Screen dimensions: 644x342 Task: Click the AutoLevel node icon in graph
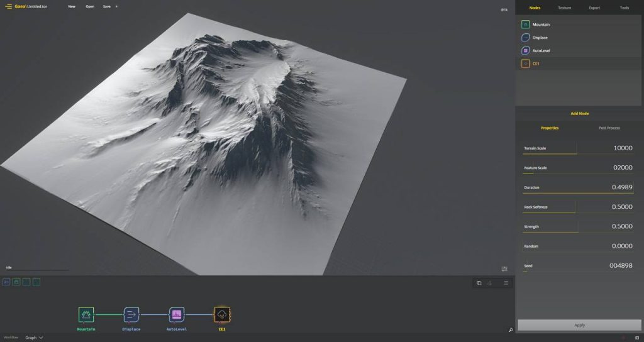[177, 314]
